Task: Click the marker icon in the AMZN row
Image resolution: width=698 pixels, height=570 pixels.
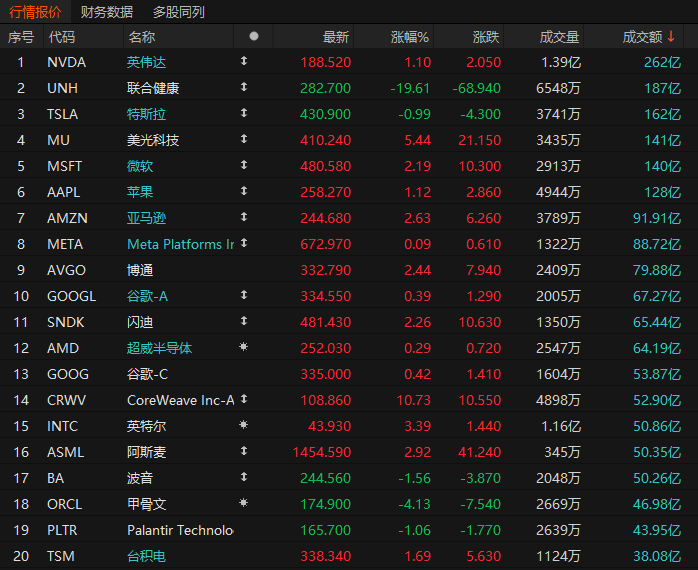Action: (x=244, y=217)
